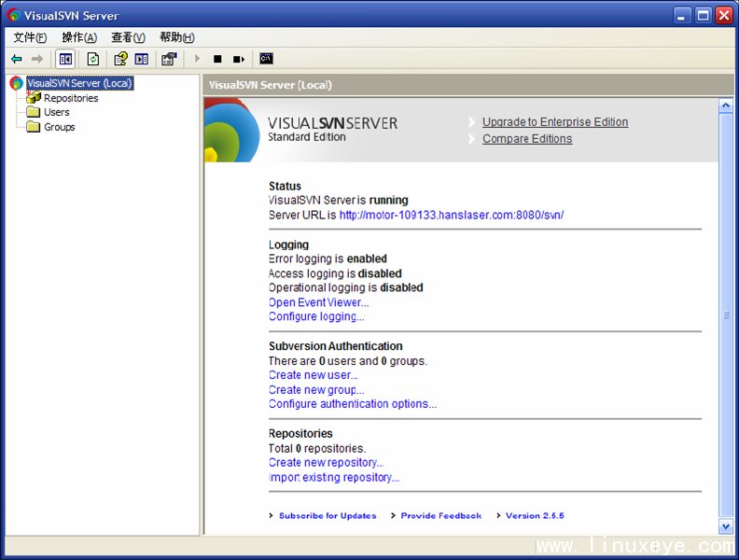This screenshot has height=560, width=739.
Task: Click the Compare Editions link
Action: tap(527, 139)
